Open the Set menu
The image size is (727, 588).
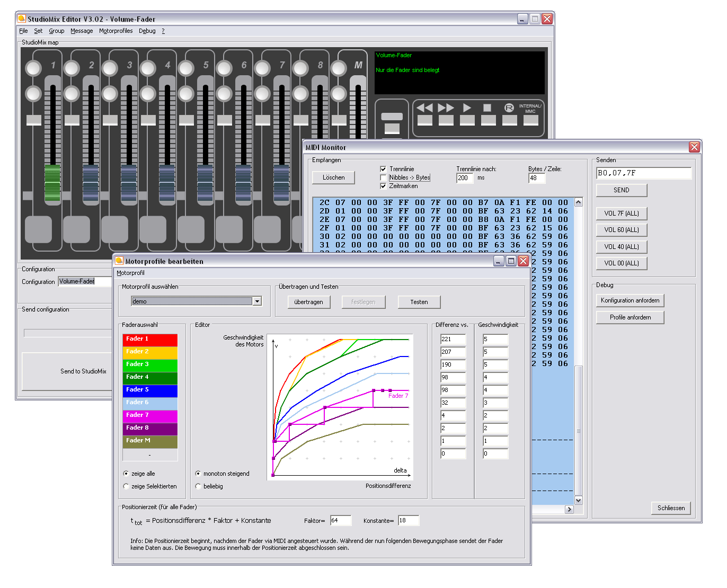tap(38, 31)
